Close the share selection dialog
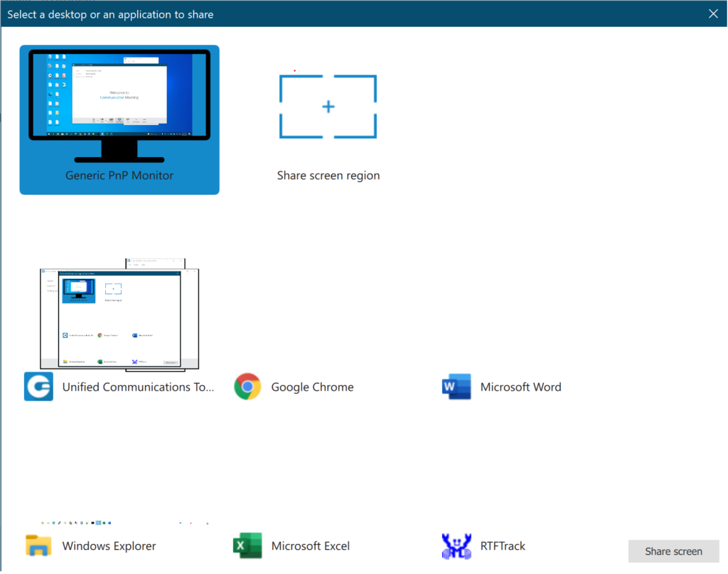Image resolution: width=728 pixels, height=574 pixels. point(714,14)
